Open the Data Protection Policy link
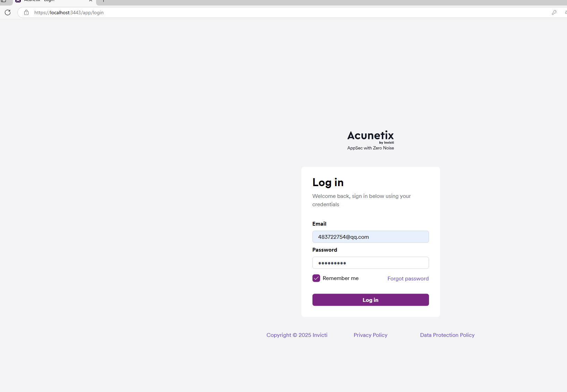This screenshot has width=567, height=392. tap(447, 335)
